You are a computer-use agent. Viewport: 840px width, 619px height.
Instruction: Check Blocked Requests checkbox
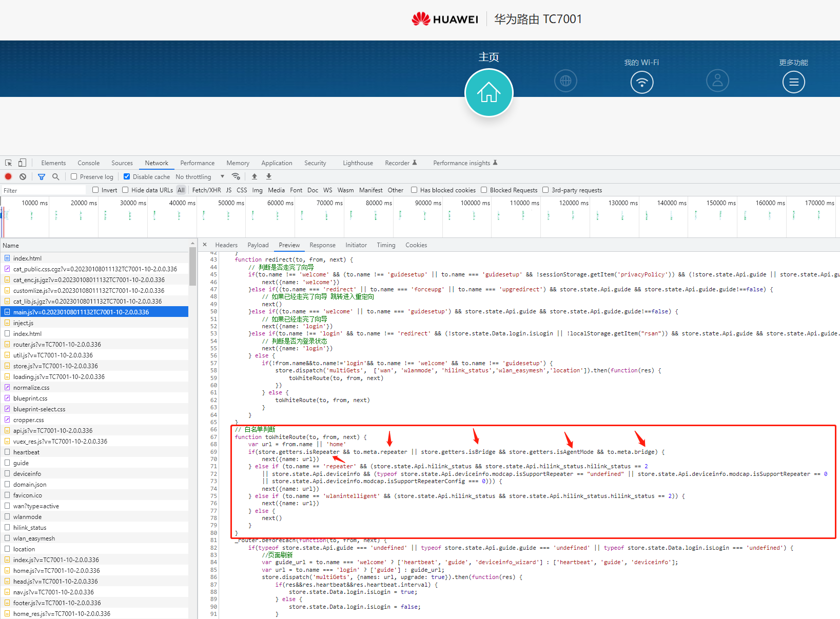pos(484,190)
